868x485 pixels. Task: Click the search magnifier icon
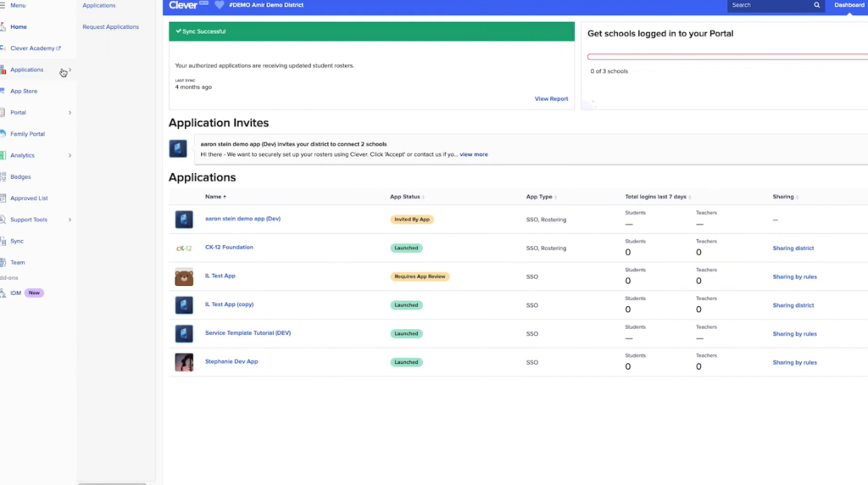(x=817, y=5)
